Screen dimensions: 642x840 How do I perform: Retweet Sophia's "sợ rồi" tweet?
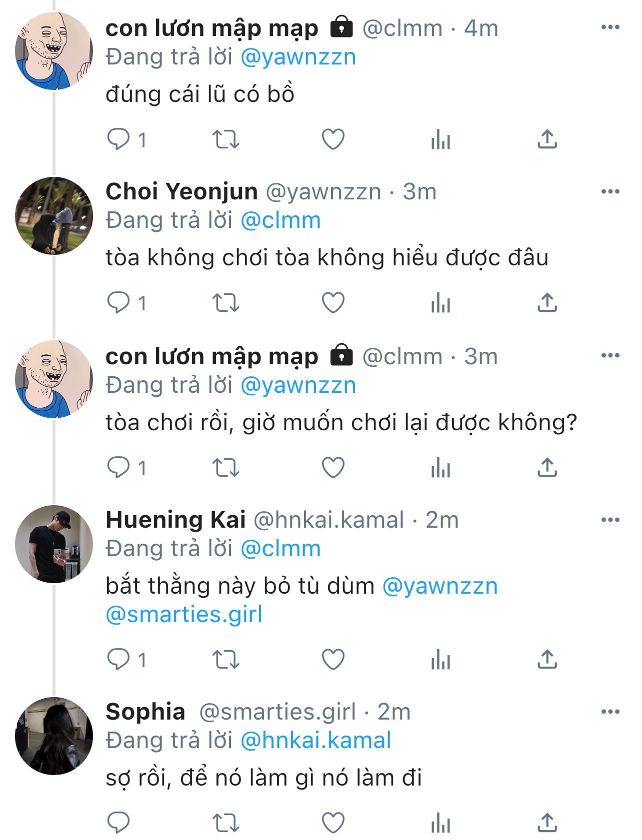point(226,823)
